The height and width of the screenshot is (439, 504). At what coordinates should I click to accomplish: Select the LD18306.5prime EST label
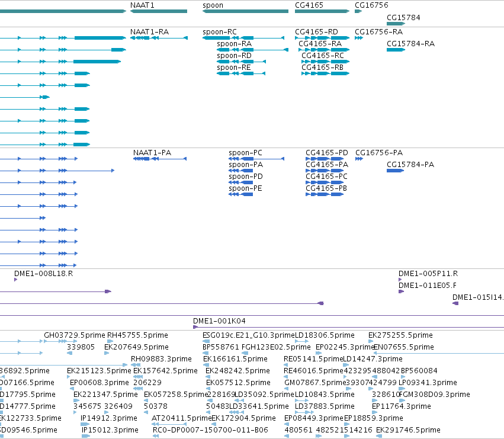pos(325,335)
